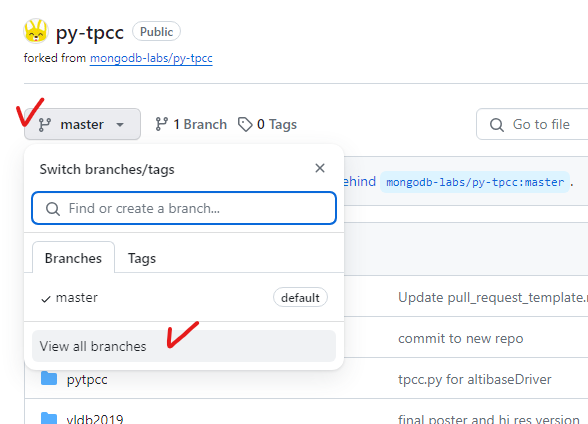Click the vldb2019 folder icon
Screen dimensions: 588x424
(49, 418)
